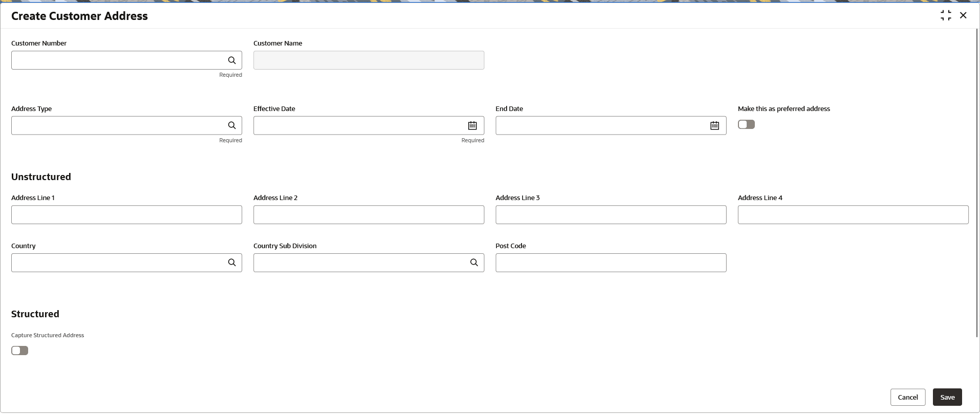Click the Unstructured section heading
This screenshot has height=415, width=980.
click(x=41, y=177)
